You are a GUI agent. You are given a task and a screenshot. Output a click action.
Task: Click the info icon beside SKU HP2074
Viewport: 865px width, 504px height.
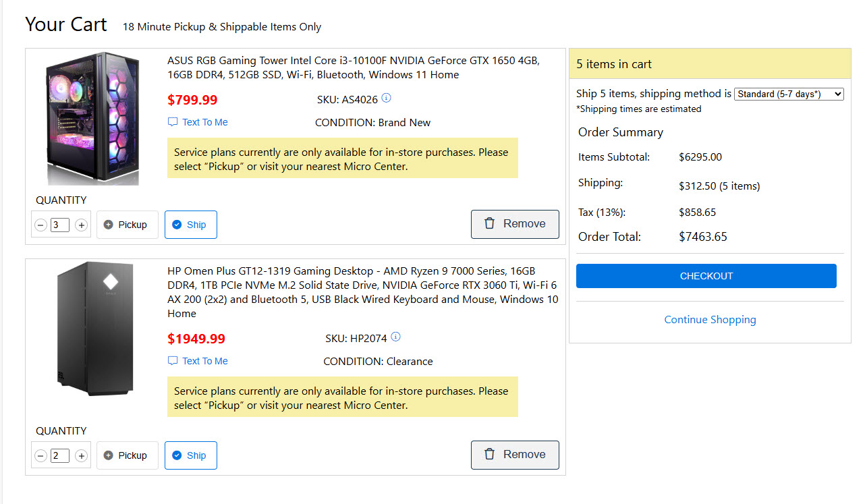coord(395,337)
